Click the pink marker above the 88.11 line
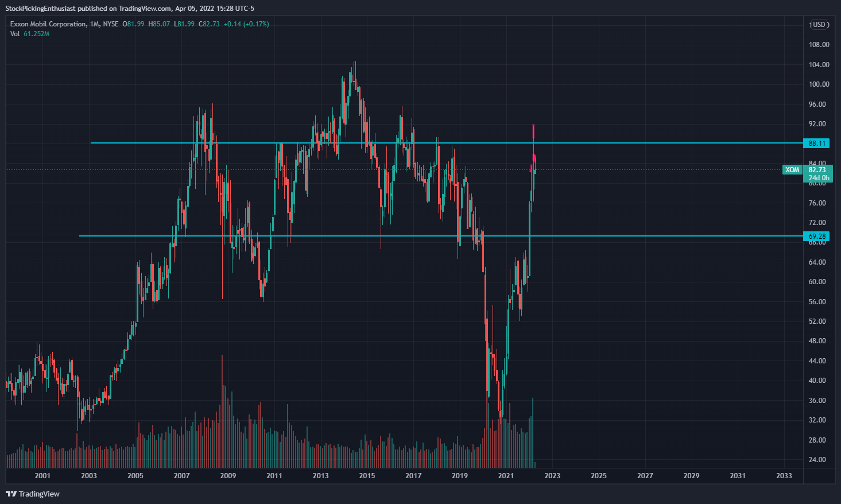This screenshot has height=504, width=841. (533, 131)
